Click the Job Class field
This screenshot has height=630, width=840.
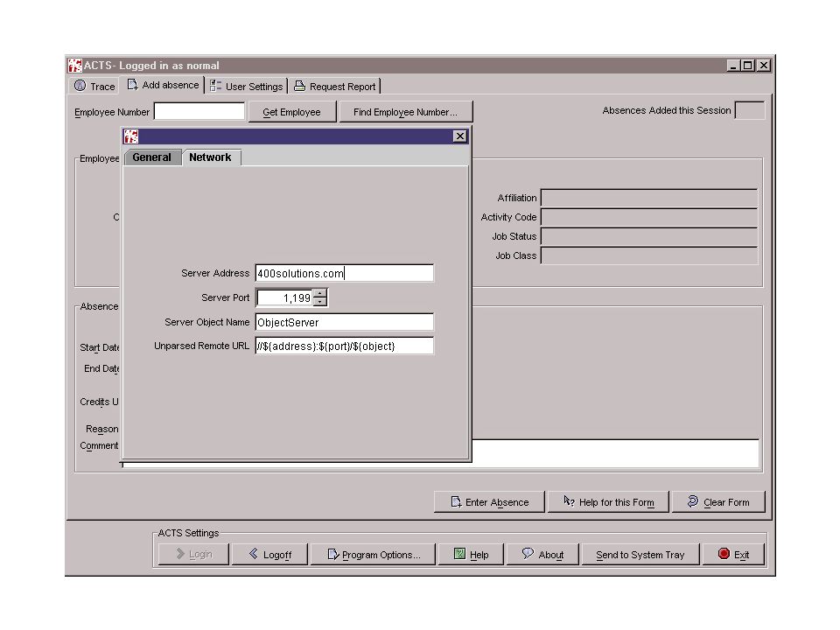pyautogui.click(x=649, y=256)
